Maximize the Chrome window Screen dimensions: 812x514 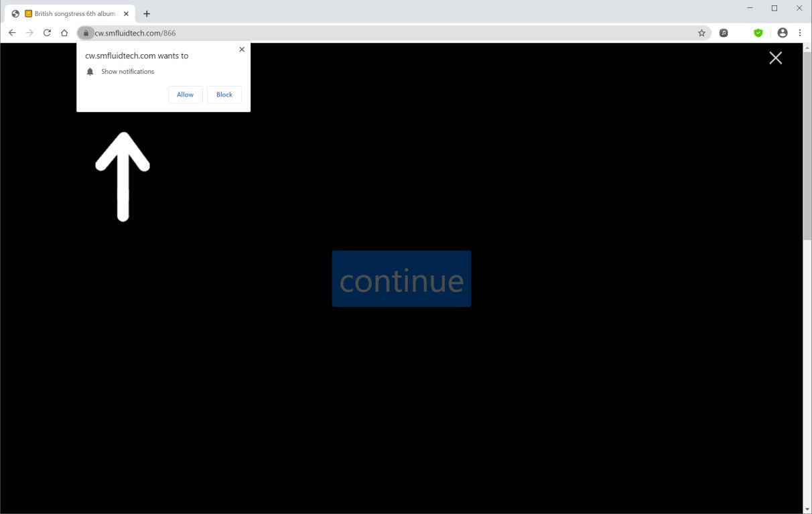[x=774, y=8]
